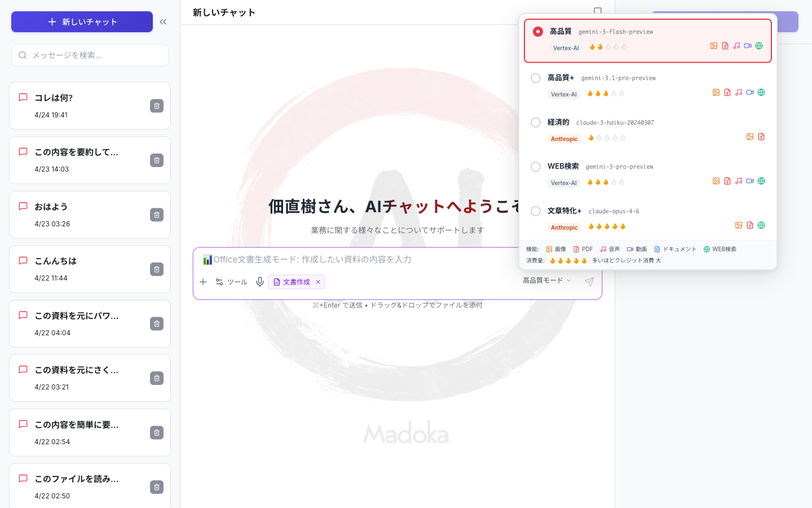Click the Vertex-AI badge on WEB検索 row
Image resolution: width=812 pixels, height=508 pixels.
[x=564, y=183]
